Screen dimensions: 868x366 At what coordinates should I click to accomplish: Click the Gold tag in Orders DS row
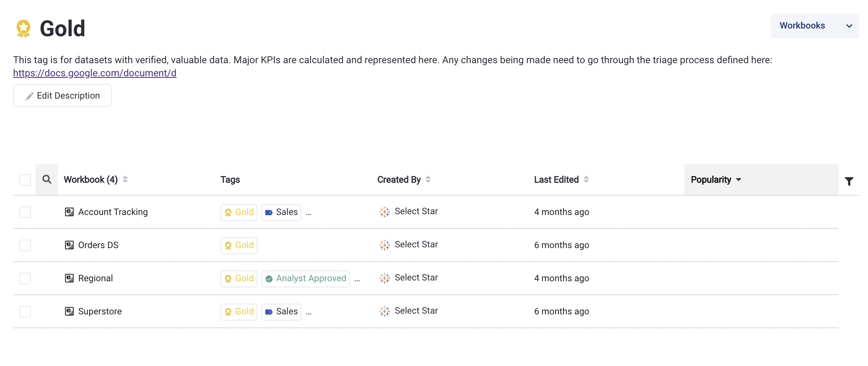click(239, 245)
